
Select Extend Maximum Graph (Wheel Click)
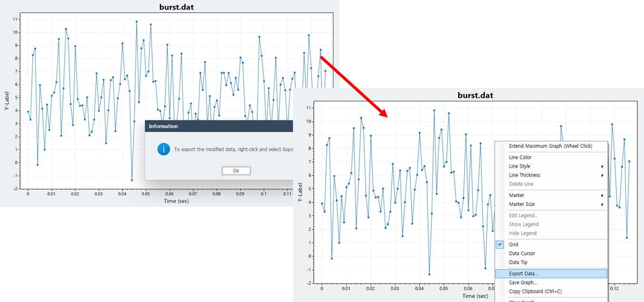[x=551, y=146]
